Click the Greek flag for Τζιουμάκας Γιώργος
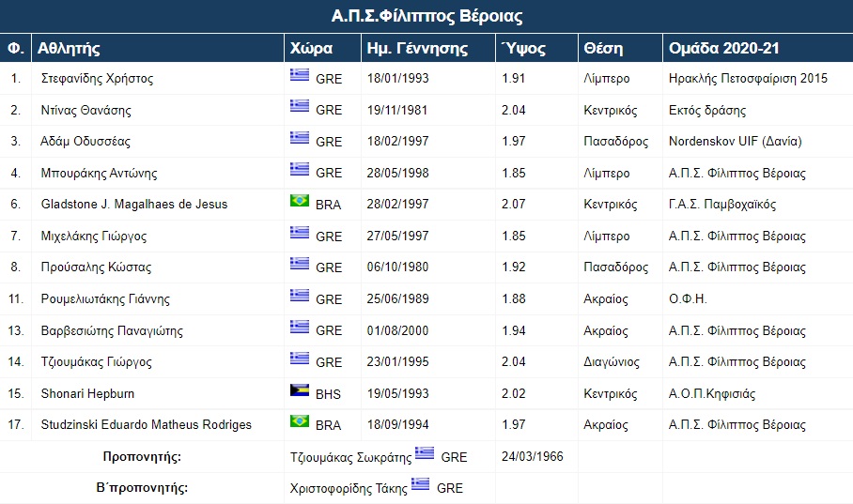The width and height of the screenshot is (853, 504). (299, 358)
